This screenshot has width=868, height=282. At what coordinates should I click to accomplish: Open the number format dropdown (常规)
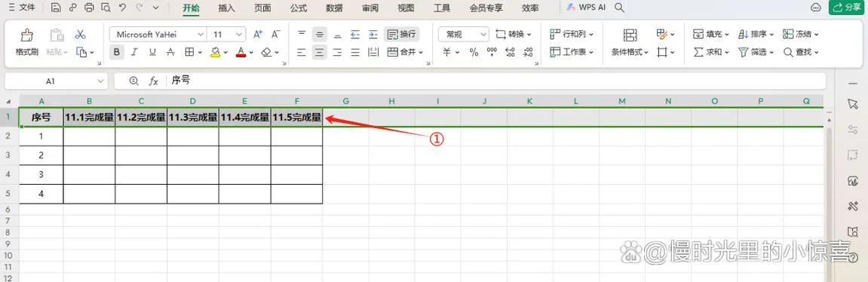click(483, 35)
